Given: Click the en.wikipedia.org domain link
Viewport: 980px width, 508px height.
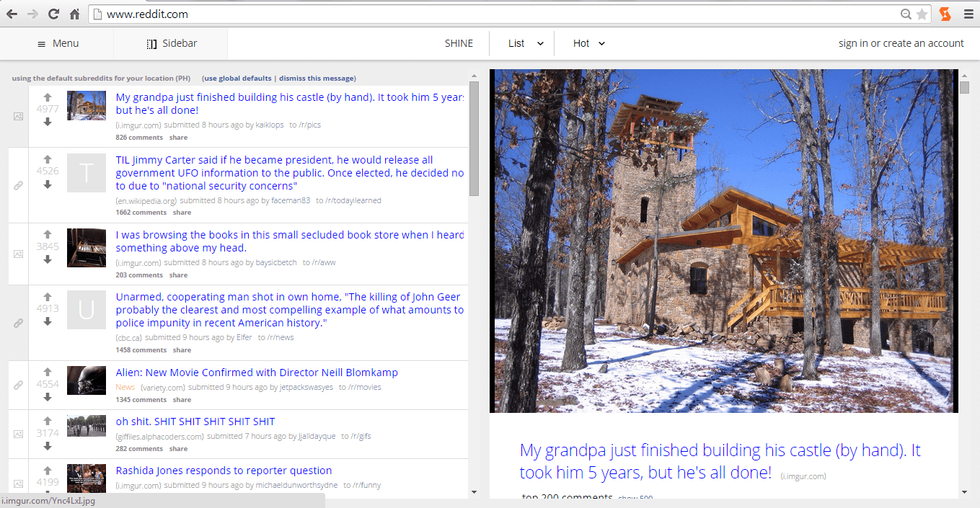Looking at the screenshot, I should [146, 200].
